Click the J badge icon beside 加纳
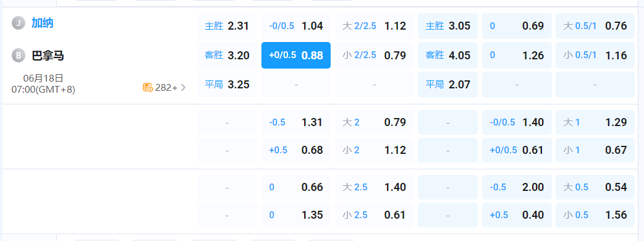Viewport: 644px width, 241px height. tap(18, 23)
